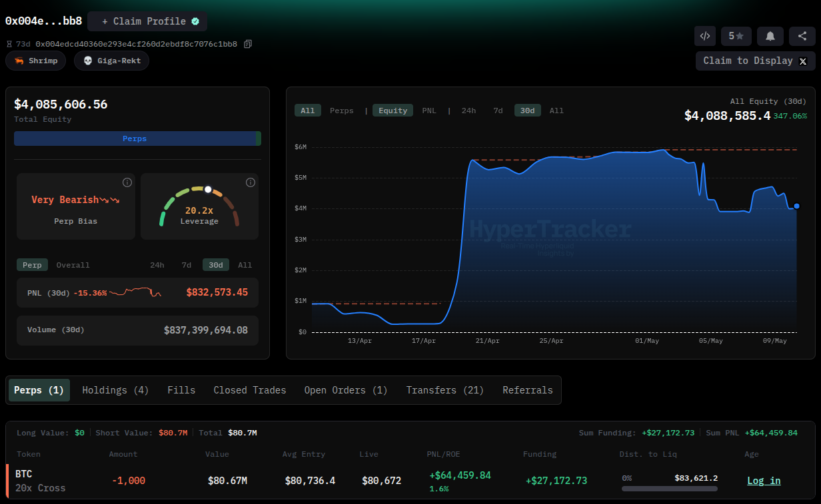Image resolution: width=821 pixels, height=504 pixels.
Task: Open the Fills tab
Action: [181, 390]
